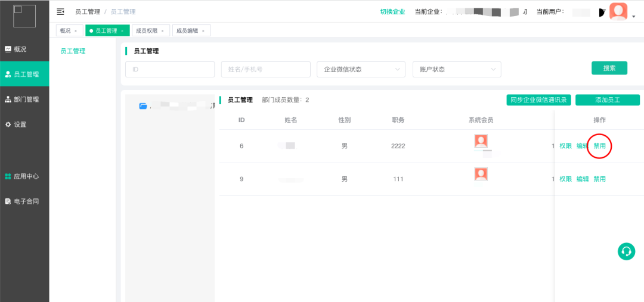Viewport: 644px width, 302px height.
Task: Click 禁用 for employee ID 6
Action: tap(600, 146)
